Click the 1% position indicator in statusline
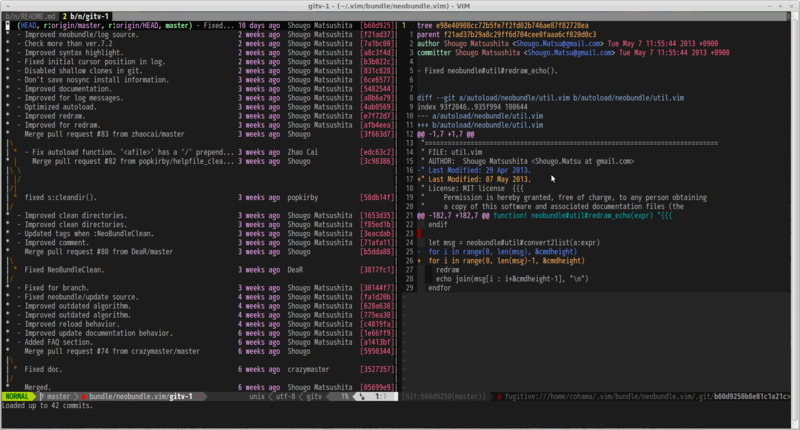Screen dimensions: 800x430 click(344, 396)
